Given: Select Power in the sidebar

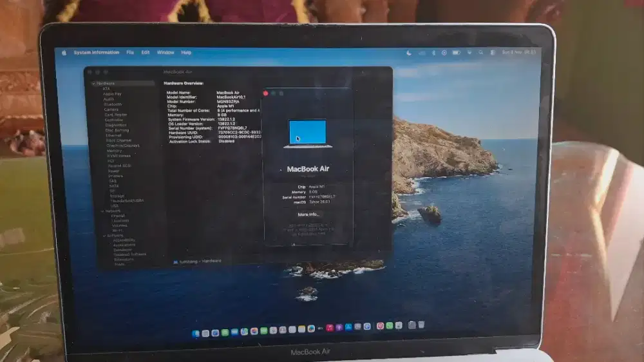Looking at the screenshot, I should pyautogui.click(x=114, y=171).
